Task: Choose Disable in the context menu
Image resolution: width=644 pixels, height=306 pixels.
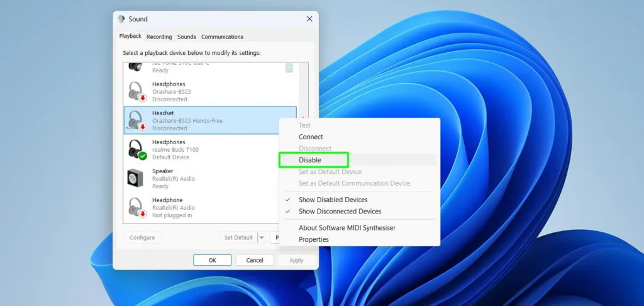Action: point(309,160)
